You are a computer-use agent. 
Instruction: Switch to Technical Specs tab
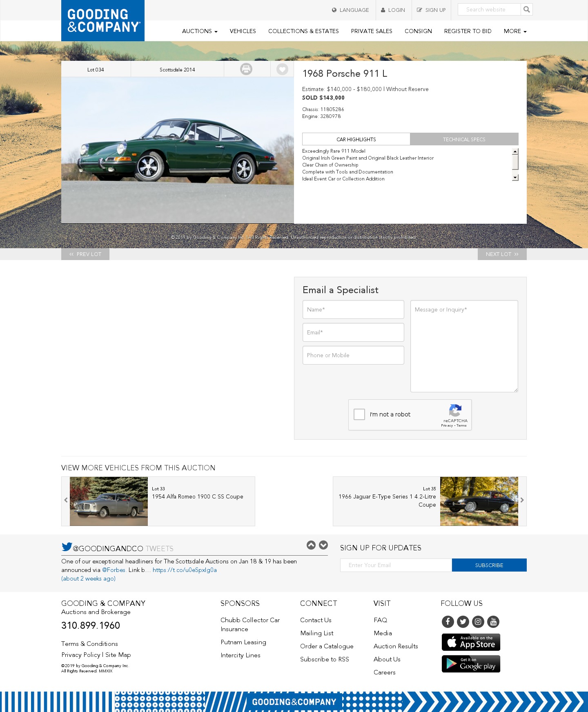point(464,139)
